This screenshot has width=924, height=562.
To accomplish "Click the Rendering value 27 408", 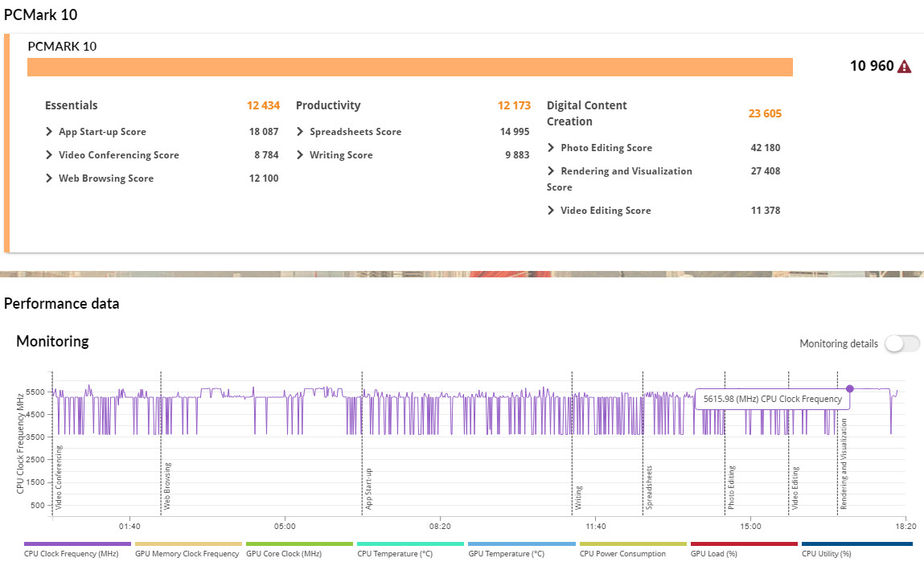I will click(x=765, y=170).
